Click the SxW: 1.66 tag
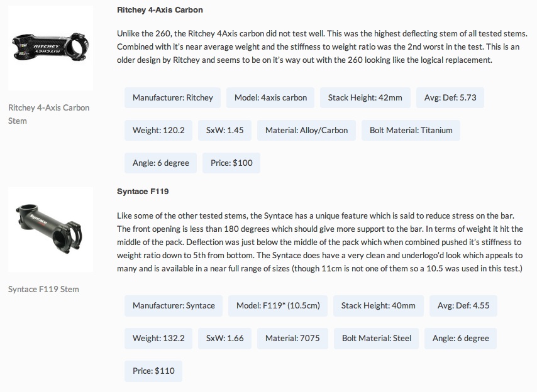Image resolution: width=537 pixels, height=392 pixels. coord(224,338)
